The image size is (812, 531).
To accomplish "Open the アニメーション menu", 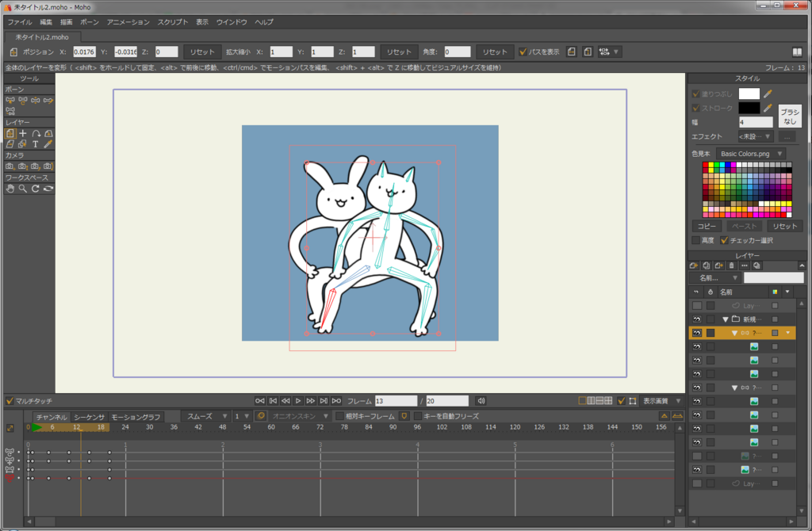I will [x=128, y=22].
